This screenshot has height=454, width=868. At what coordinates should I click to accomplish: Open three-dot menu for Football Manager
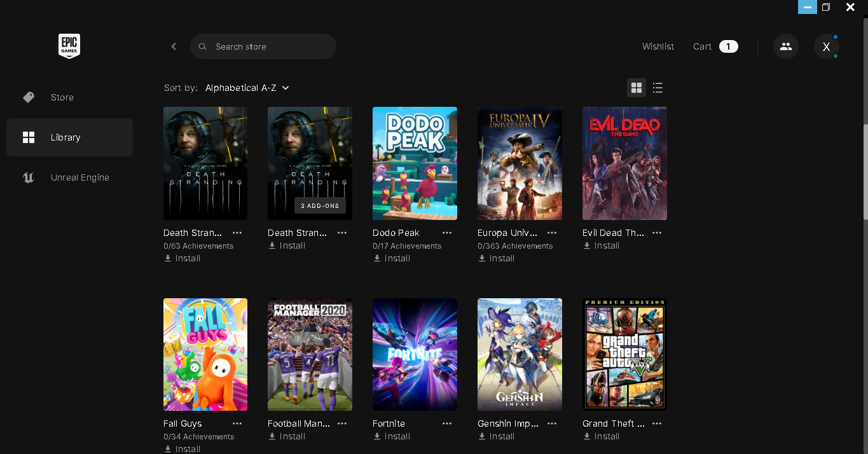click(342, 423)
